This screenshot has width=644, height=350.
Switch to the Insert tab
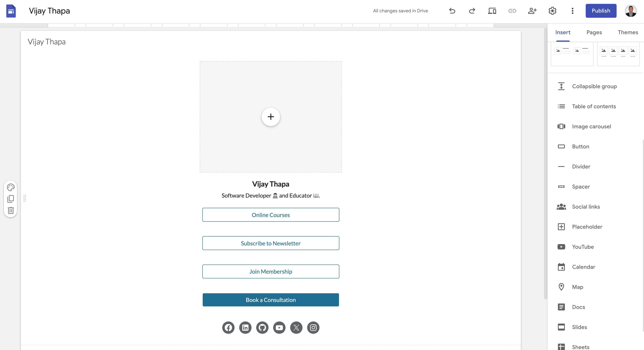(563, 32)
